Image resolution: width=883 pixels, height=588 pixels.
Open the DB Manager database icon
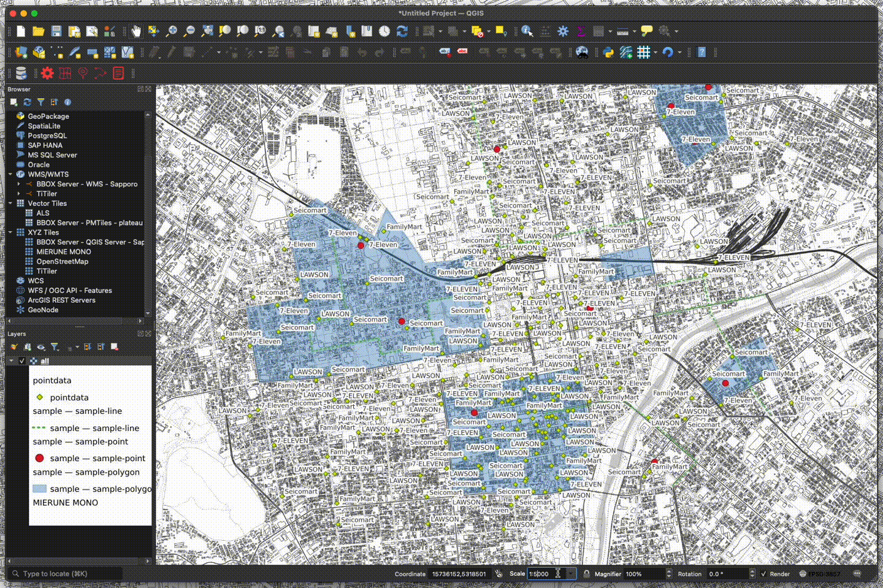[x=21, y=74]
